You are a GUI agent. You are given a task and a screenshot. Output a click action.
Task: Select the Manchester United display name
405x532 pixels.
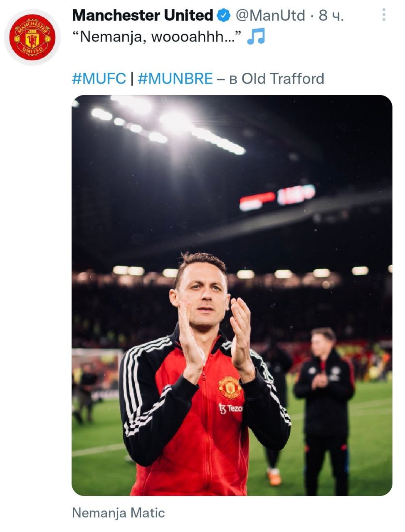coord(142,16)
